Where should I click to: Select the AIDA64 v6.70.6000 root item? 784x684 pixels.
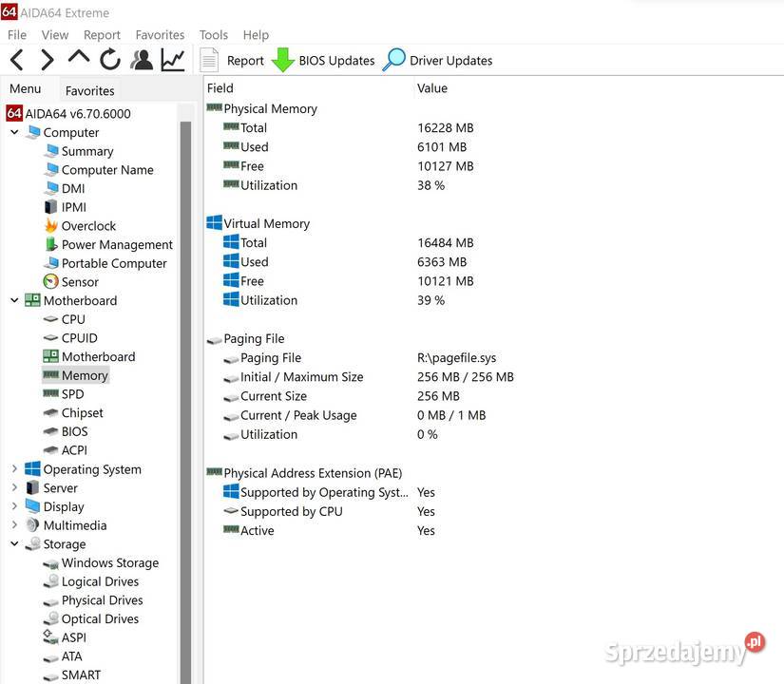click(x=68, y=113)
